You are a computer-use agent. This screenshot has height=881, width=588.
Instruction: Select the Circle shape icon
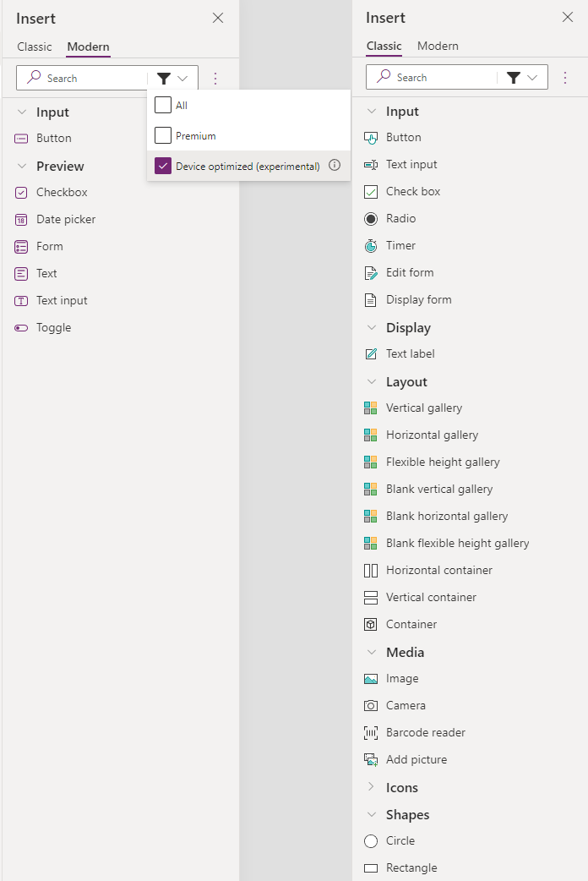click(x=372, y=840)
